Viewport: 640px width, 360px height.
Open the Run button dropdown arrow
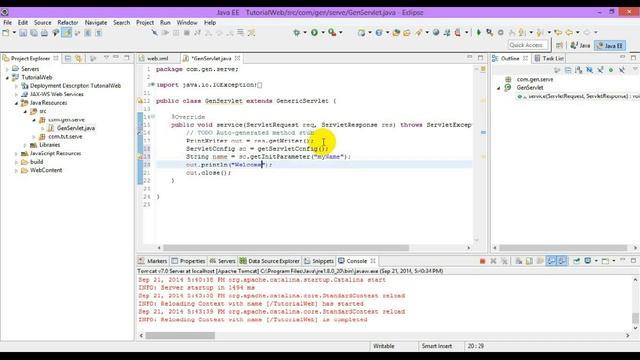(322, 33)
